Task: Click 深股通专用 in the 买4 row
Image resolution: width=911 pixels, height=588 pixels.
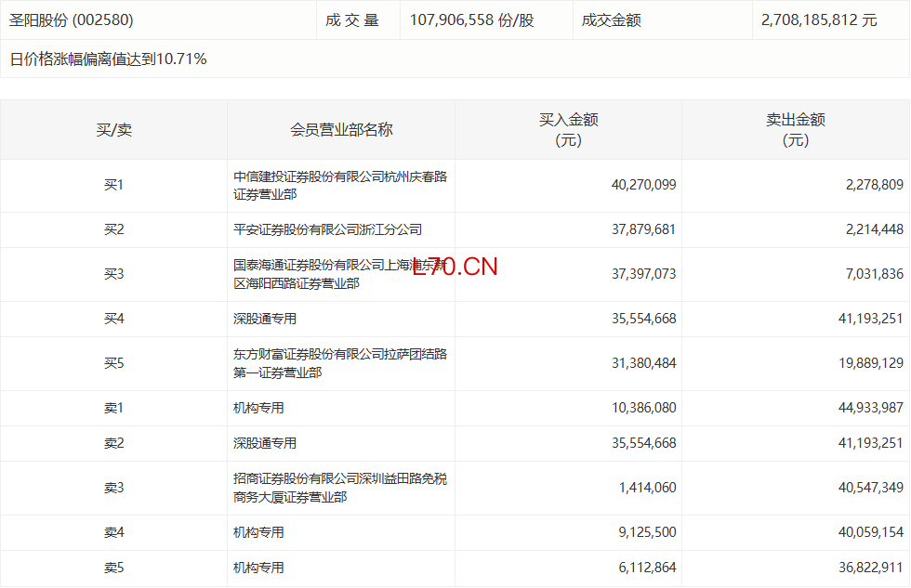Action: click(x=265, y=319)
